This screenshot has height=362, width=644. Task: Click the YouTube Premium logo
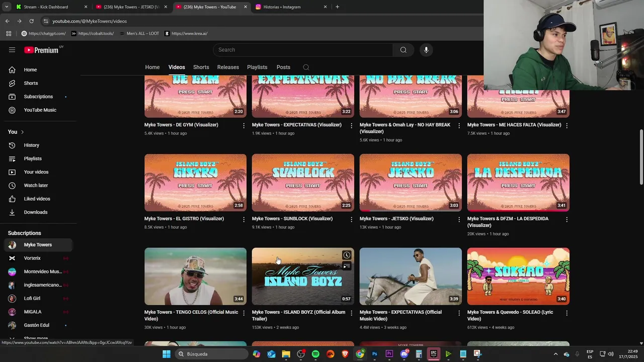tap(41, 50)
